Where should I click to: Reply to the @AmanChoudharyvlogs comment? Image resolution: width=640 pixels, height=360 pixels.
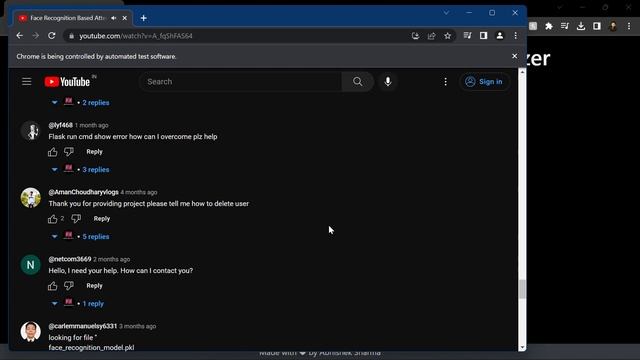pyautogui.click(x=102, y=218)
